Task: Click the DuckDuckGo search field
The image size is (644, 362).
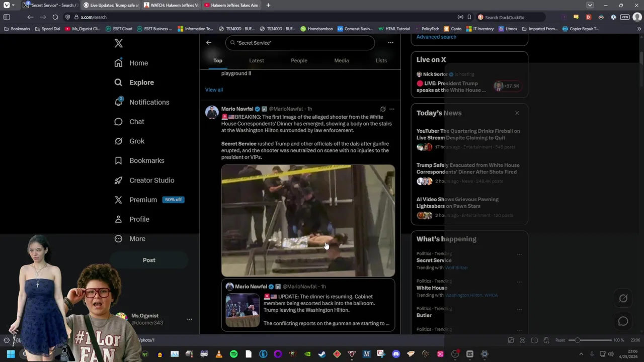Action: pyautogui.click(x=511, y=17)
